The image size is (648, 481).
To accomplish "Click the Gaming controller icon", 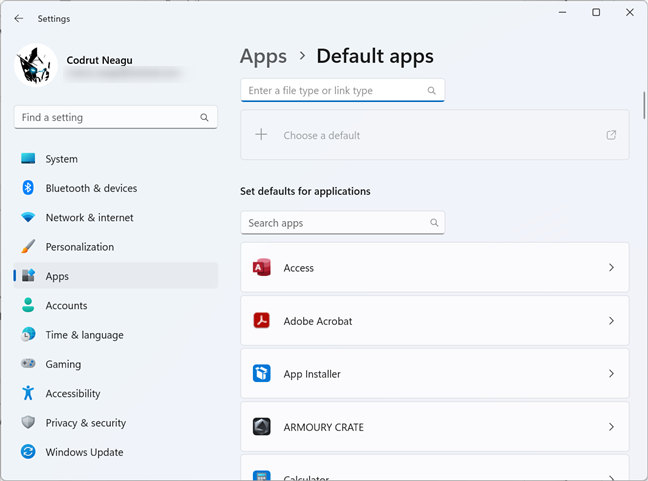I will pyautogui.click(x=28, y=364).
